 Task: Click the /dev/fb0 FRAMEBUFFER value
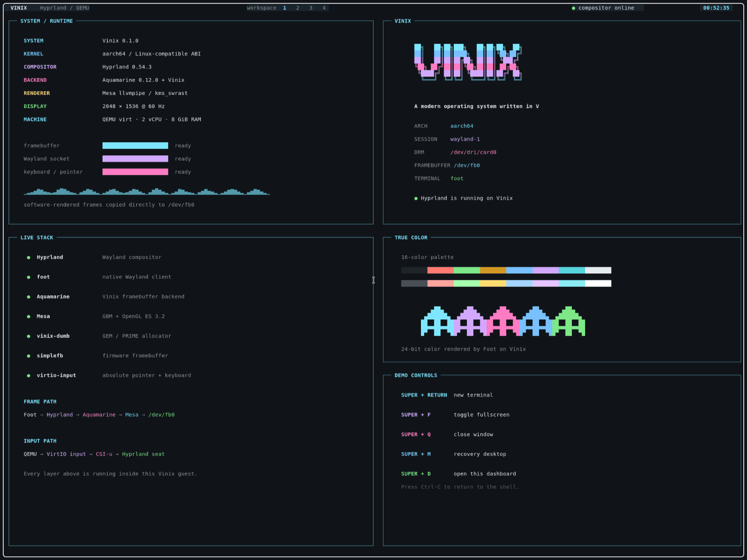(467, 165)
